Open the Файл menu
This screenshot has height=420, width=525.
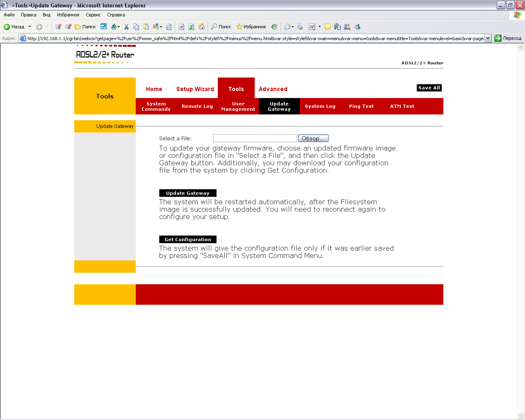click(9, 15)
